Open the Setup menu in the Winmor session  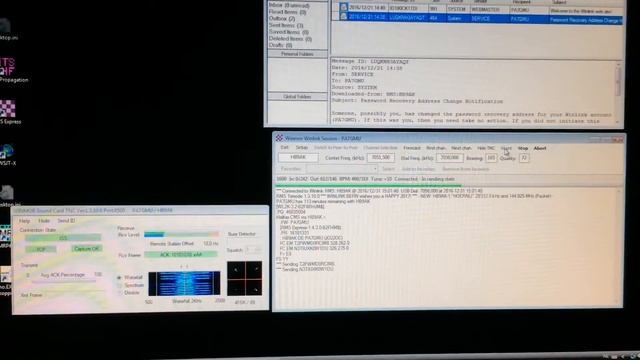pyautogui.click(x=302, y=148)
